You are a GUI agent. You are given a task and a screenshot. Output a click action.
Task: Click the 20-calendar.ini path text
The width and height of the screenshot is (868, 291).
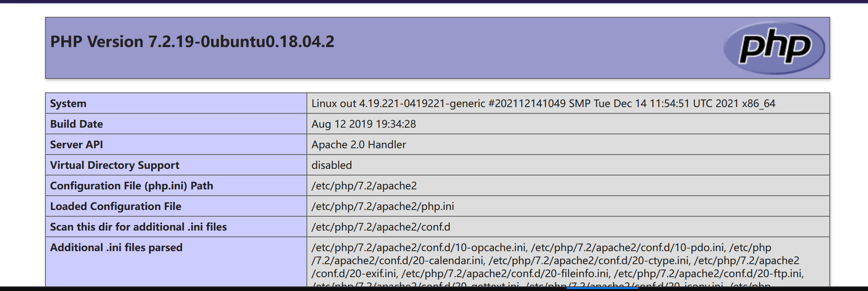pyautogui.click(x=398, y=260)
